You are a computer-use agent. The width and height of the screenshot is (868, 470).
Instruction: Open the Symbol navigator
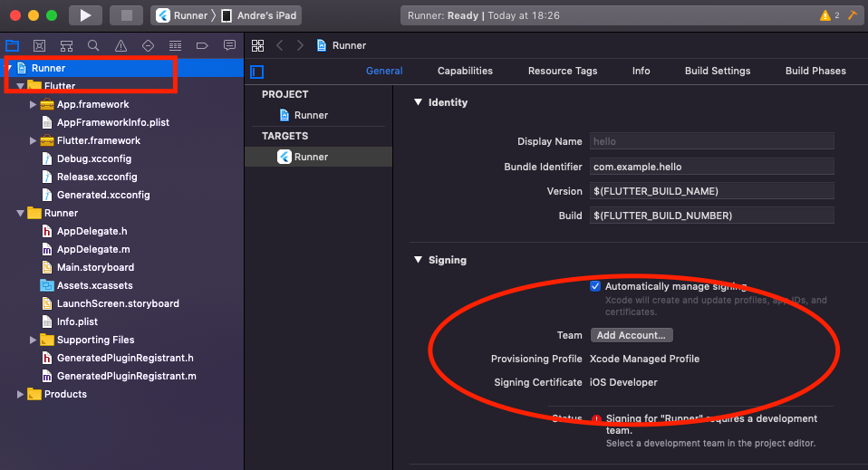coord(66,45)
